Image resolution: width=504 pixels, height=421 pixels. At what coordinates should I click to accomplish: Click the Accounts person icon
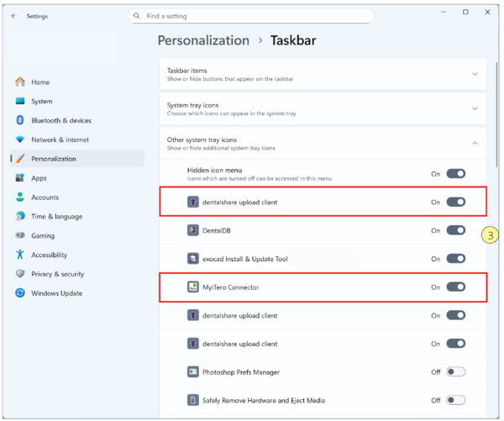[x=20, y=197]
